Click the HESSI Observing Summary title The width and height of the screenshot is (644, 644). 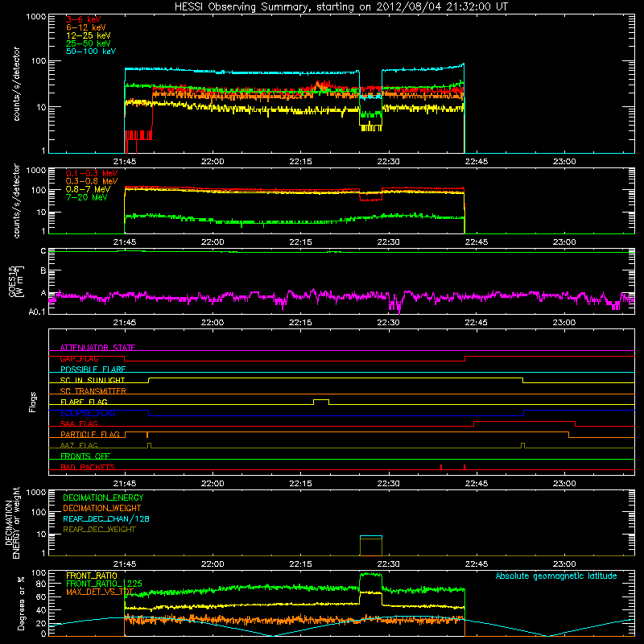point(341,7)
